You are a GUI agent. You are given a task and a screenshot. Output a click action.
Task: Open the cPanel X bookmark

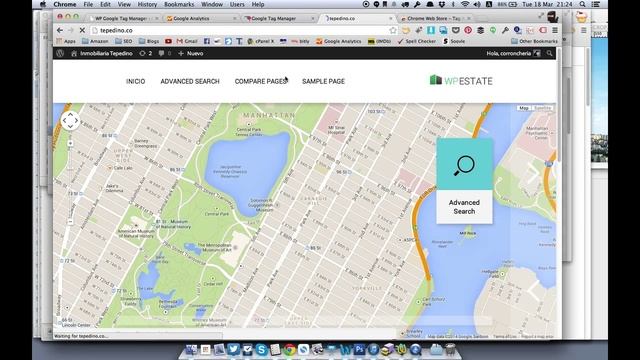tap(260, 41)
